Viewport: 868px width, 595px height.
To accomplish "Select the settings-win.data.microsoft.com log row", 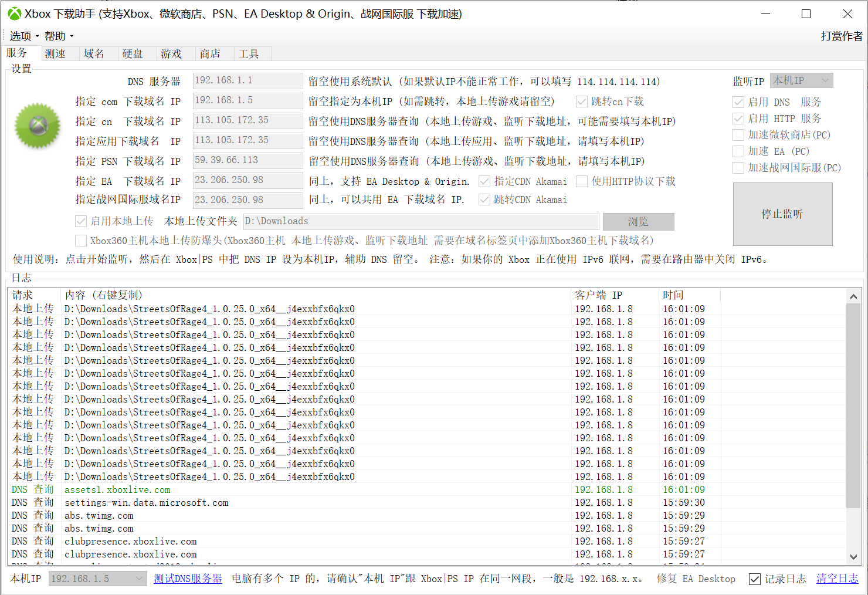I will pos(427,503).
